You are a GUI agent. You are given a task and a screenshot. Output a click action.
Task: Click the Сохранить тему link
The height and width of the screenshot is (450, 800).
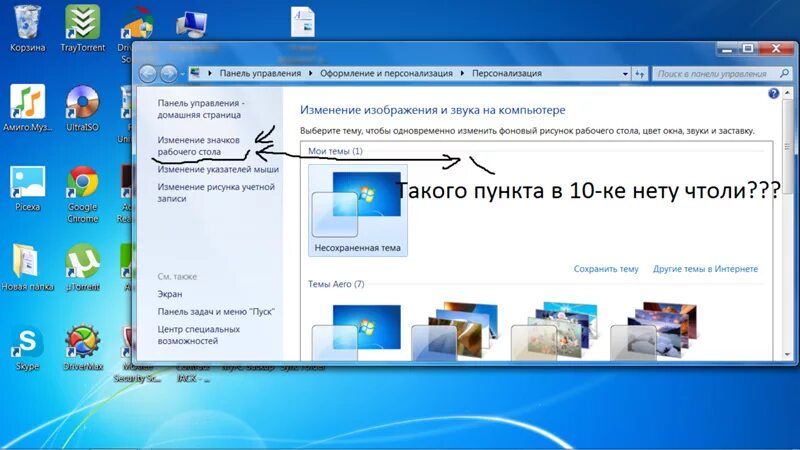[606, 269]
